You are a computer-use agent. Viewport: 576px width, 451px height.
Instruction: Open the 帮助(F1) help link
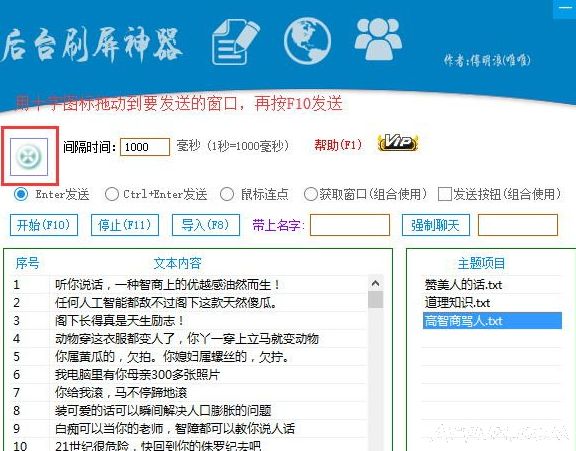coord(338,145)
